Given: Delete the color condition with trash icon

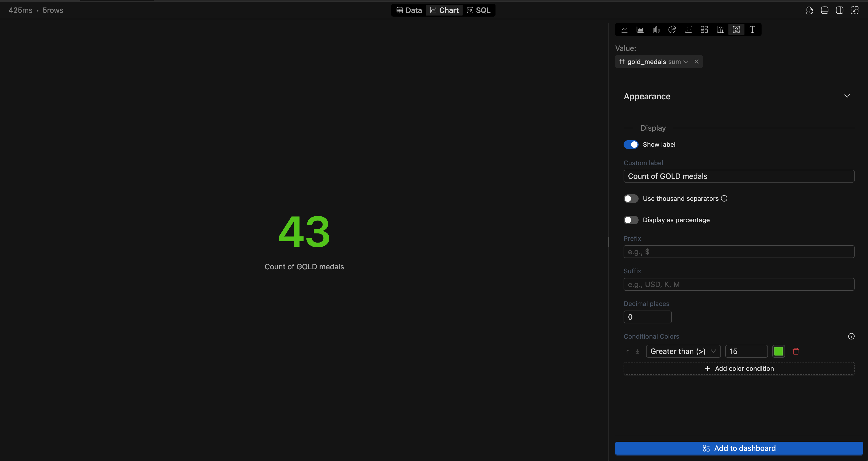Looking at the screenshot, I should pos(796,351).
